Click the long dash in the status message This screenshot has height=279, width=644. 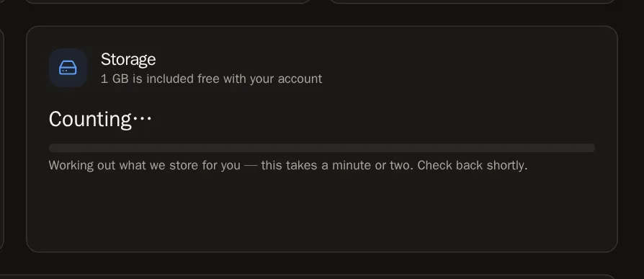(x=251, y=166)
